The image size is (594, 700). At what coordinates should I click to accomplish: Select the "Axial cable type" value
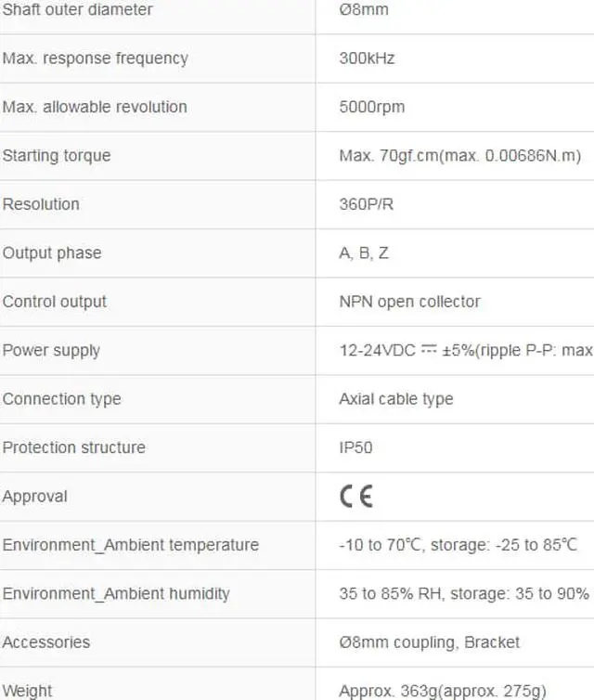pyautogui.click(x=395, y=399)
